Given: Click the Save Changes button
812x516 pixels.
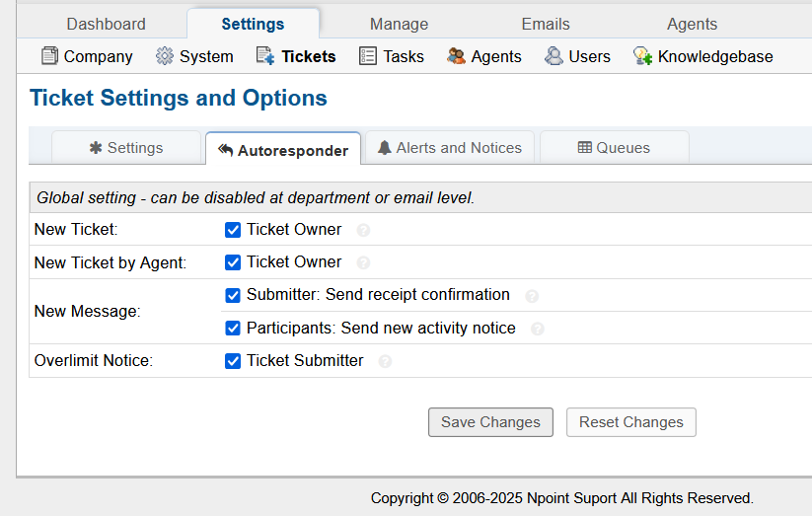Looking at the screenshot, I should pos(490,422).
